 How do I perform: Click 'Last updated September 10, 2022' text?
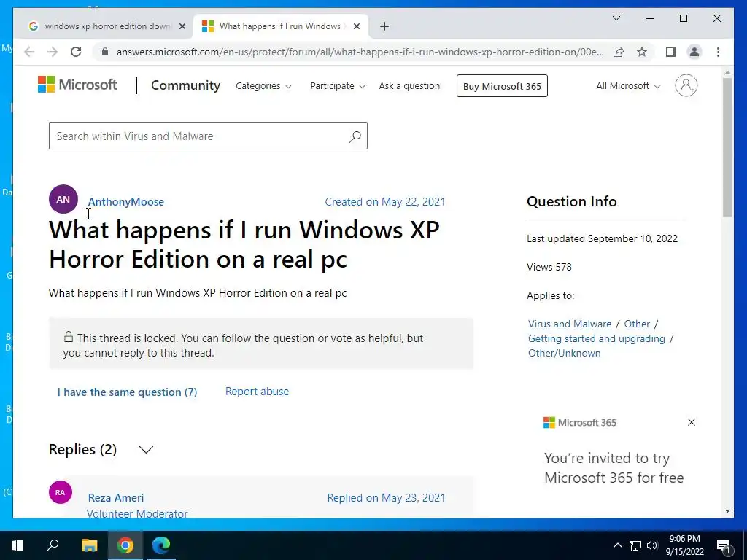(x=602, y=238)
